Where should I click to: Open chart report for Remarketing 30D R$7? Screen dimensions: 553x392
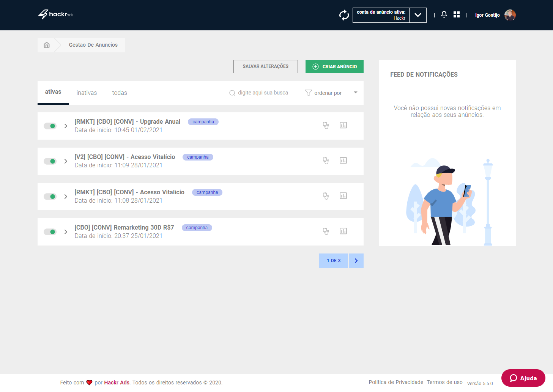coord(343,231)
